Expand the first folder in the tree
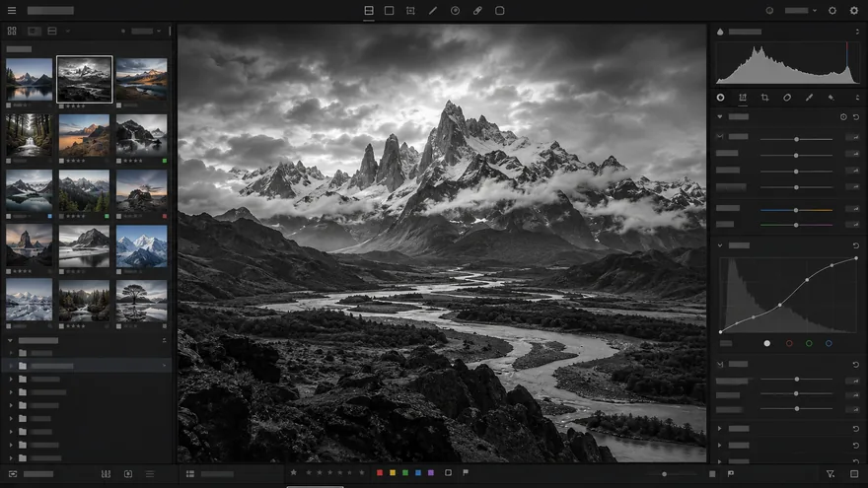The width and height of the screenshot is (868, 488). pos(11,353)
